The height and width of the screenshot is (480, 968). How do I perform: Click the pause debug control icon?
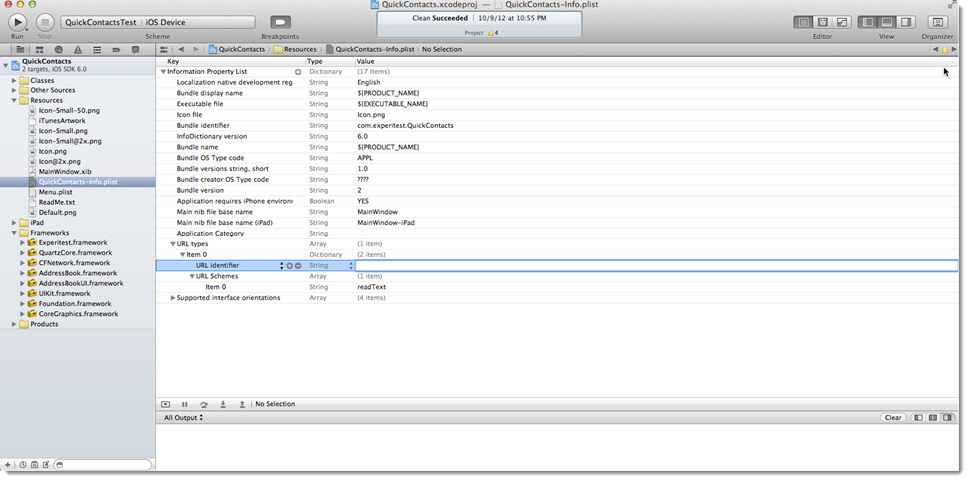tap(185, 404)
